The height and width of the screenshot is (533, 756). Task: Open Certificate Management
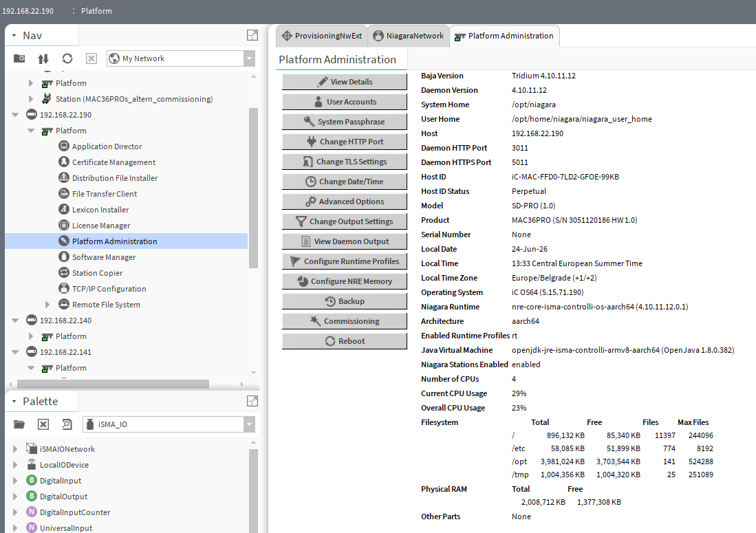click(114, 162)
